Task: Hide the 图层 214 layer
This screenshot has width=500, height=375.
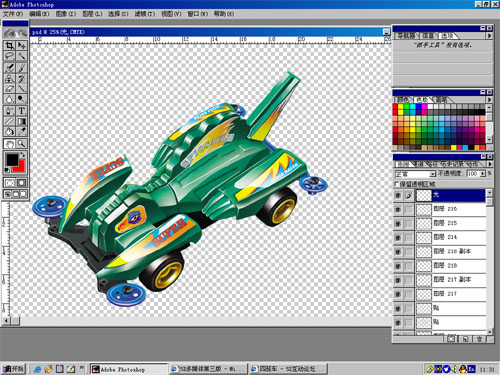Action: point(398,238)
